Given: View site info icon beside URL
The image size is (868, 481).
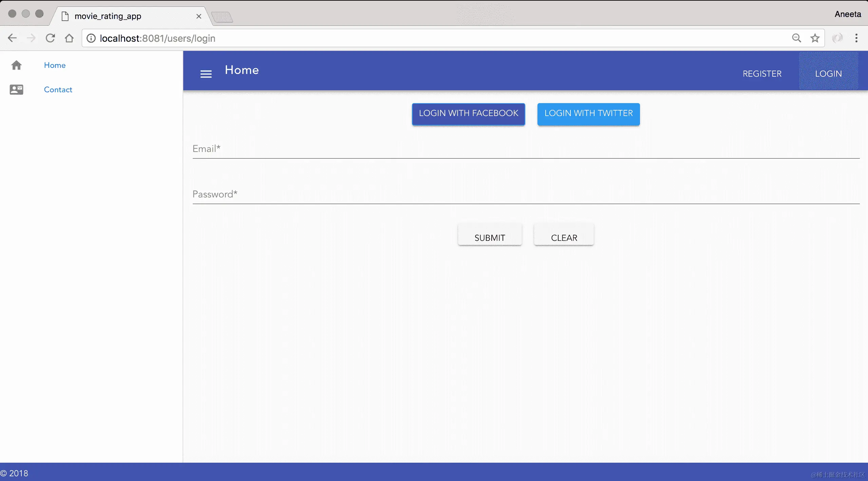Looking at the screenshot, I should point(91,38).
